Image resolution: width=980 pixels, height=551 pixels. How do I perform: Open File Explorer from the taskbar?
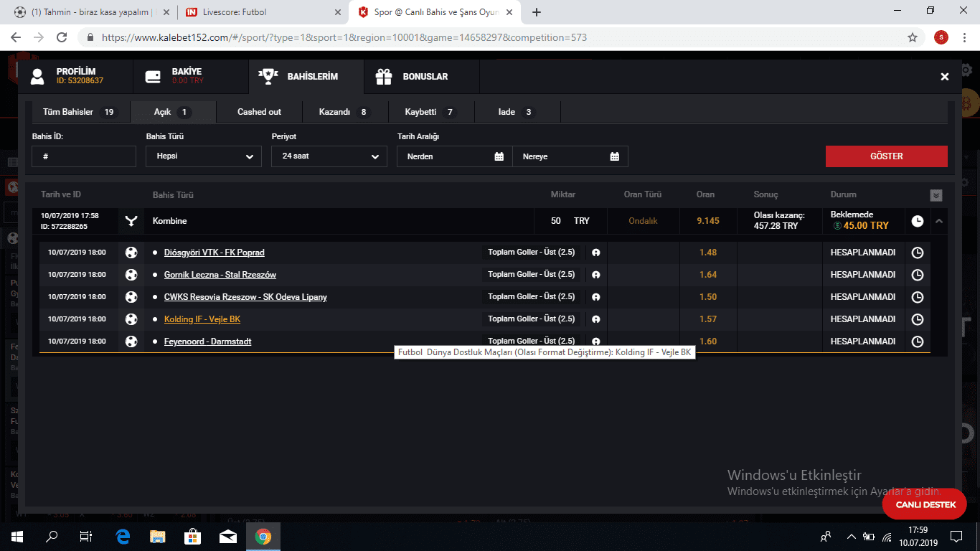157,536
